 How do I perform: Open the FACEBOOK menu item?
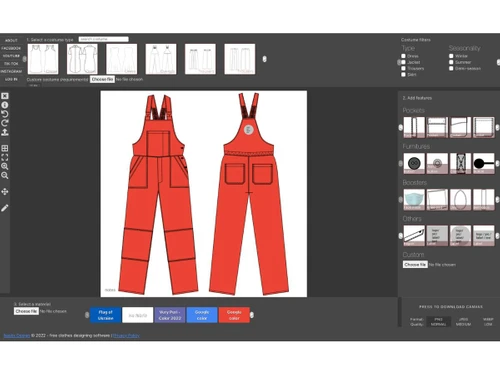point(11,48)
